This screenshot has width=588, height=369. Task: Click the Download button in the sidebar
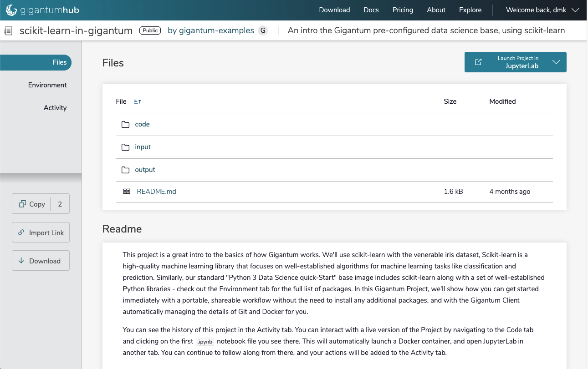point(41,261)
